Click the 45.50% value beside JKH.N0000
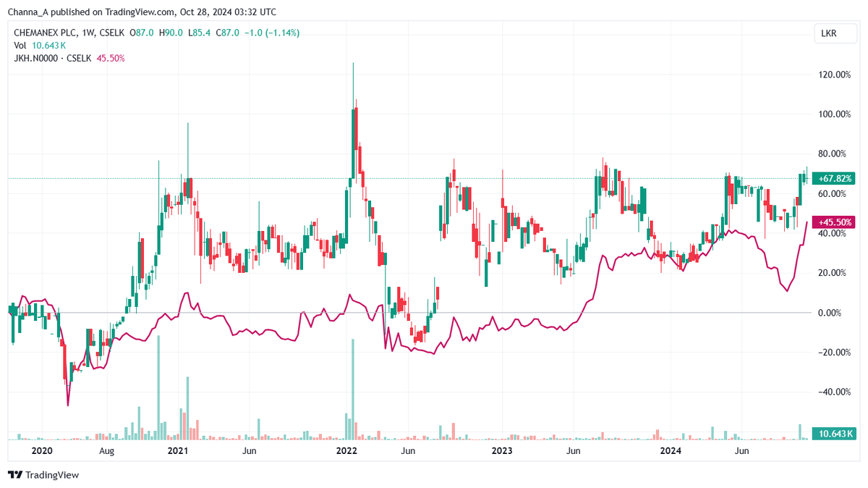This screenshot has height=488, width=868. 111,58
